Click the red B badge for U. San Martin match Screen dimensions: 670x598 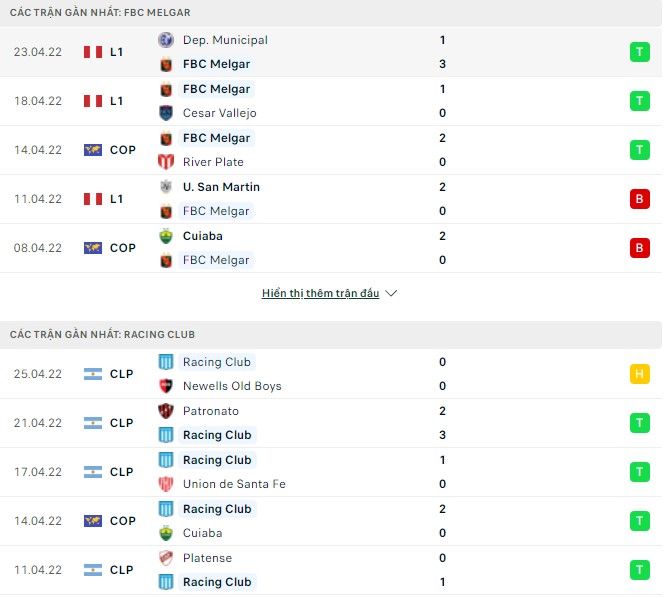(639, 199)
